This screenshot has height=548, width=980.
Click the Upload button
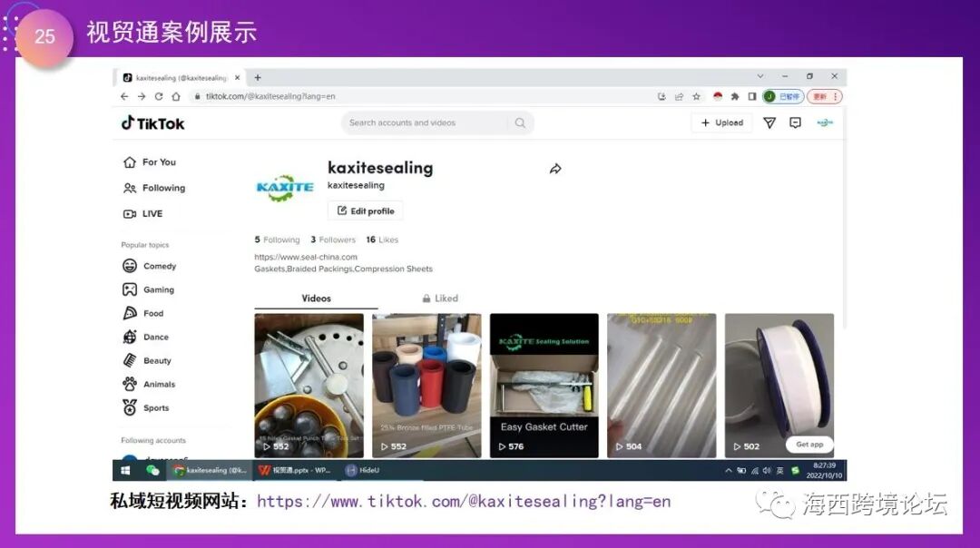tap(722, 122)
